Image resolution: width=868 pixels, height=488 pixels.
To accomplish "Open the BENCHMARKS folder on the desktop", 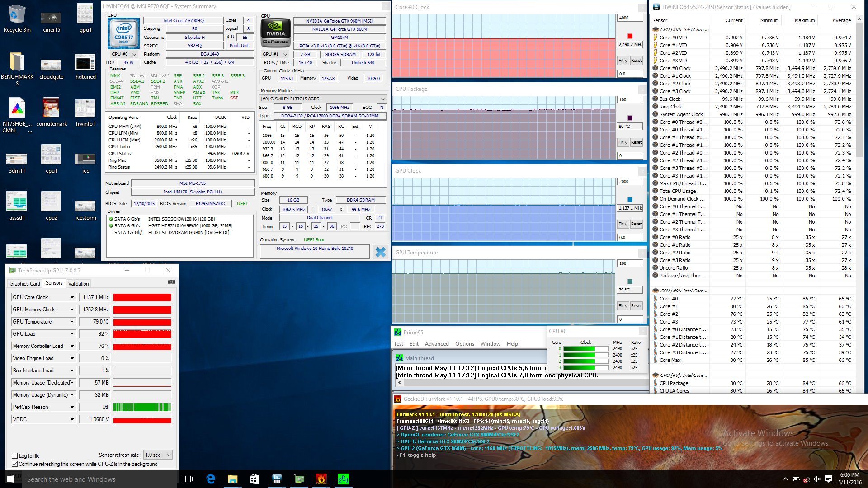I will pos(17,69).
